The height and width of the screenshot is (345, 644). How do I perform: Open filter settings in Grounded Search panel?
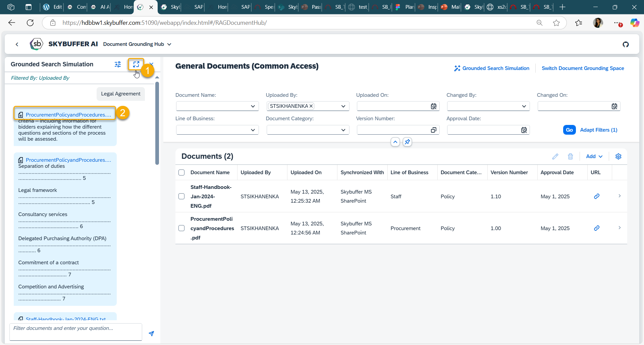[x=118, y=64]
